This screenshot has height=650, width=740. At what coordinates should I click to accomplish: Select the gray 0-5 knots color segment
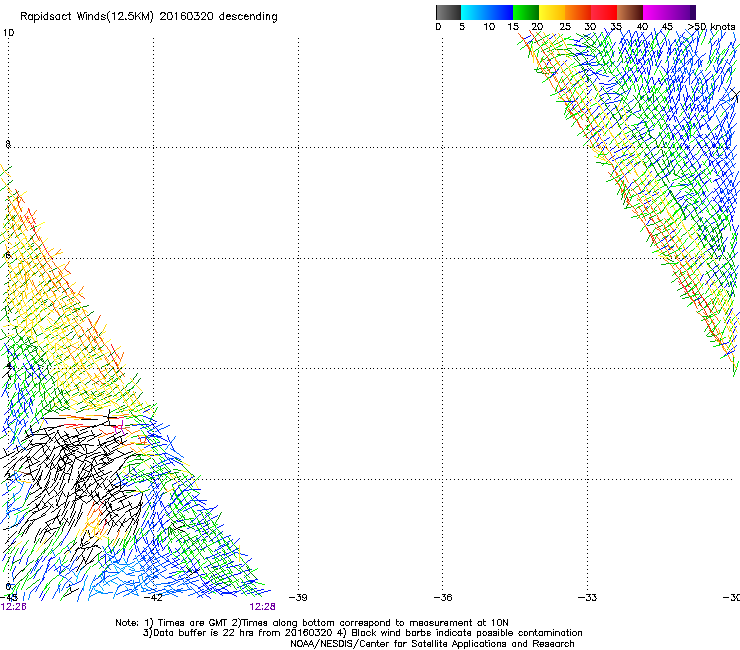pyautogui.click(x=448, y=12)
